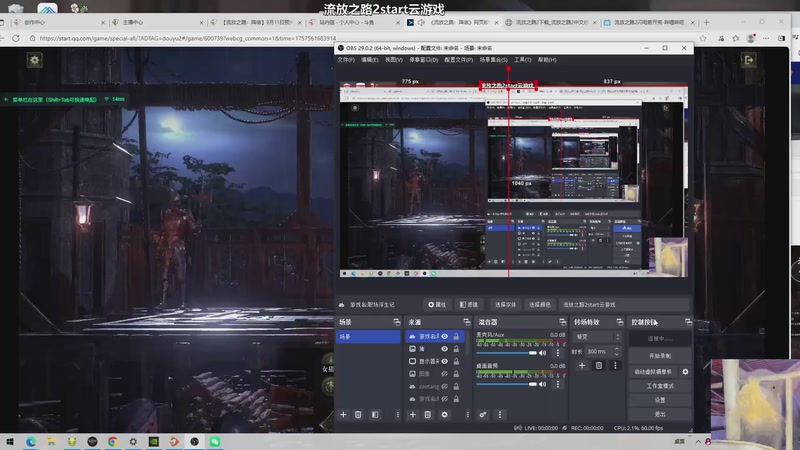Select the 场景 scene in scenes list
Image resolution: width=800 pixels, height=450 pixels.
click(x=368, y=337)
